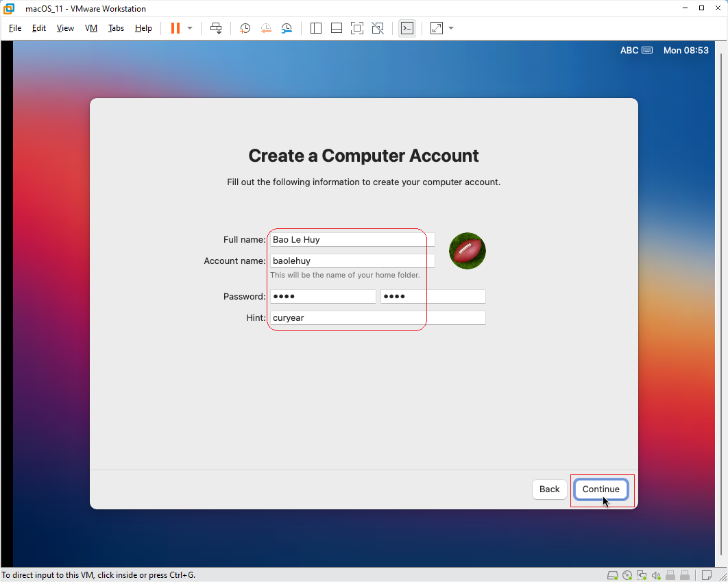
Task: Click the Hint field containing curyear
Action: [x=378, y=317]
